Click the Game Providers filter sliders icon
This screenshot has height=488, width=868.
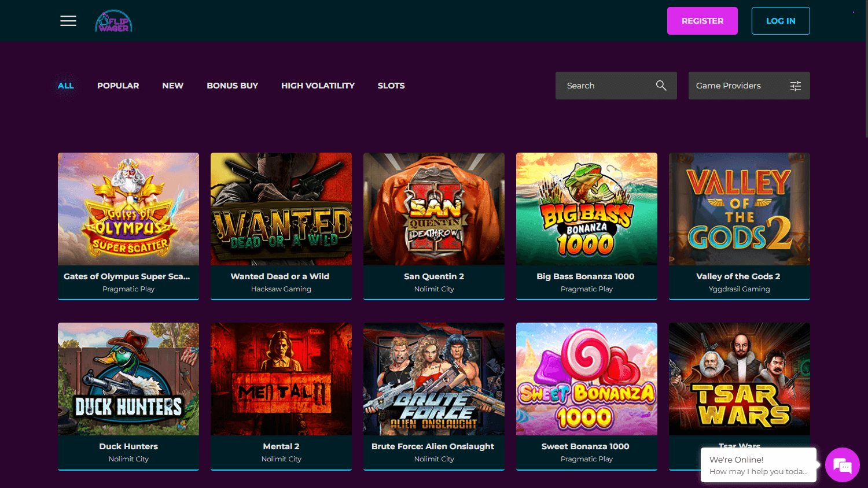coord(796,86)
